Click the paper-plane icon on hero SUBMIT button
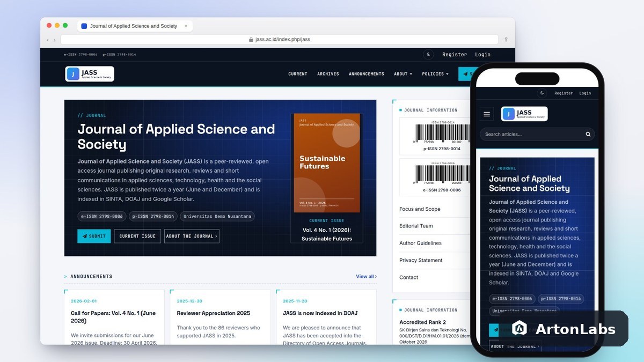Viewport: 644px width, 362px height. [x=85, y=236]
